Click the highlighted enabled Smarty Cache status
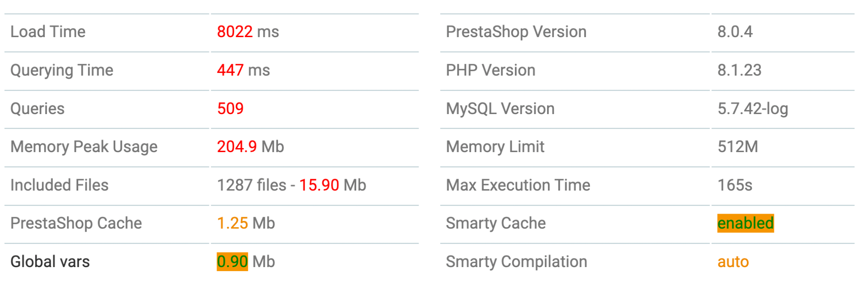Viewport: 868px width, 306px height. (745, 223)
